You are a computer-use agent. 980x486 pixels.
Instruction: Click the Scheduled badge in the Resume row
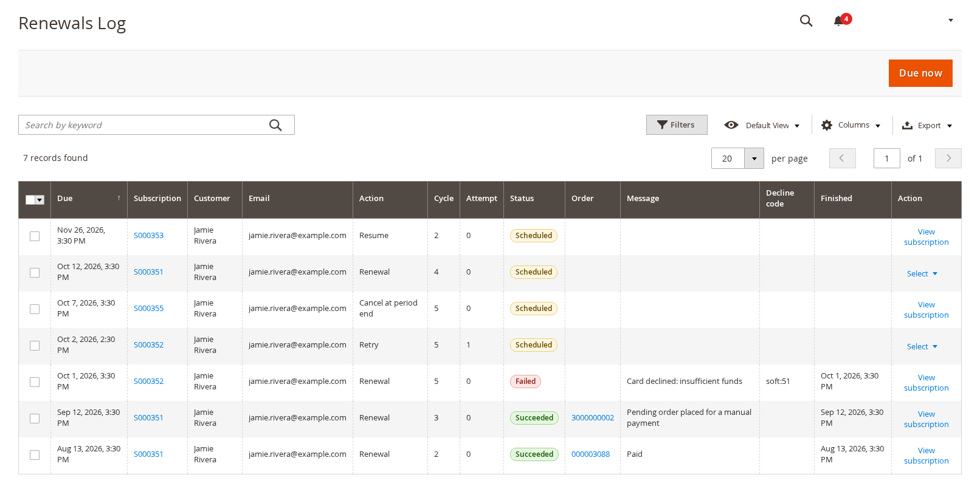(x=534, y=236)
